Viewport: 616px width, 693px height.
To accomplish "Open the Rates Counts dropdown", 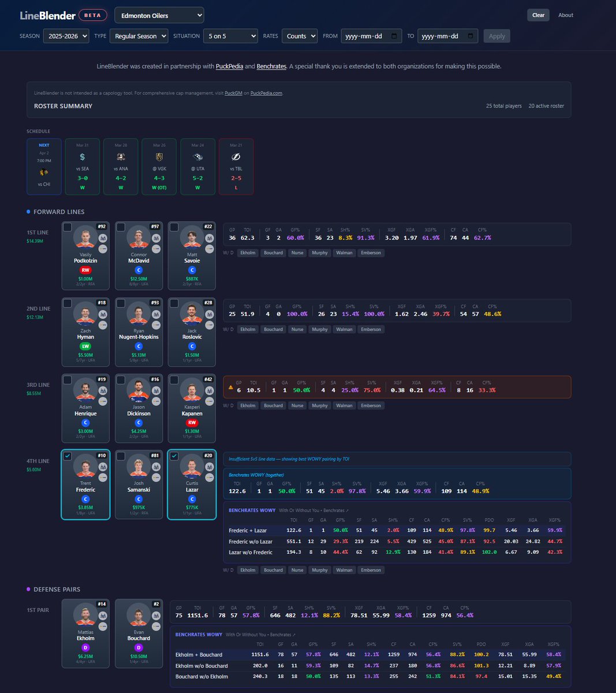I will click(299, 36).
